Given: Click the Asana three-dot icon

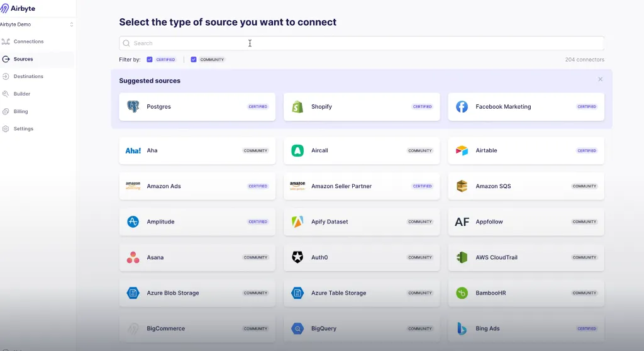Looking at the screenshot, I should (133, 257).
